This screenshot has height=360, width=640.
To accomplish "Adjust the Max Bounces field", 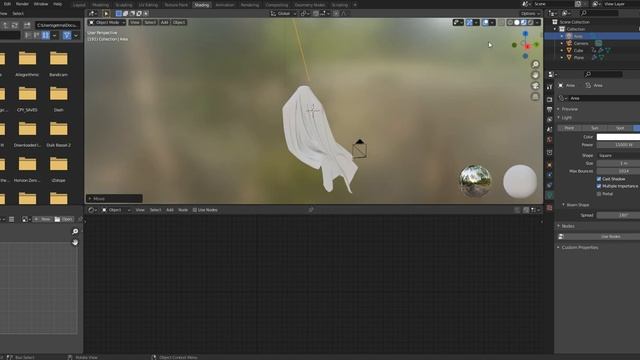I will (x=618, y=171).
